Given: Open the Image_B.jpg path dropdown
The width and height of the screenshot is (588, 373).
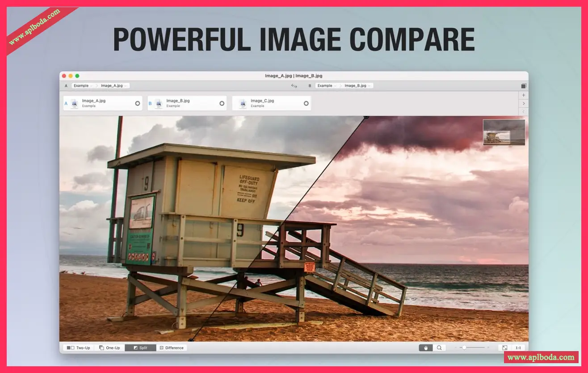Looking at the screenshot, I should coord(357,86).
